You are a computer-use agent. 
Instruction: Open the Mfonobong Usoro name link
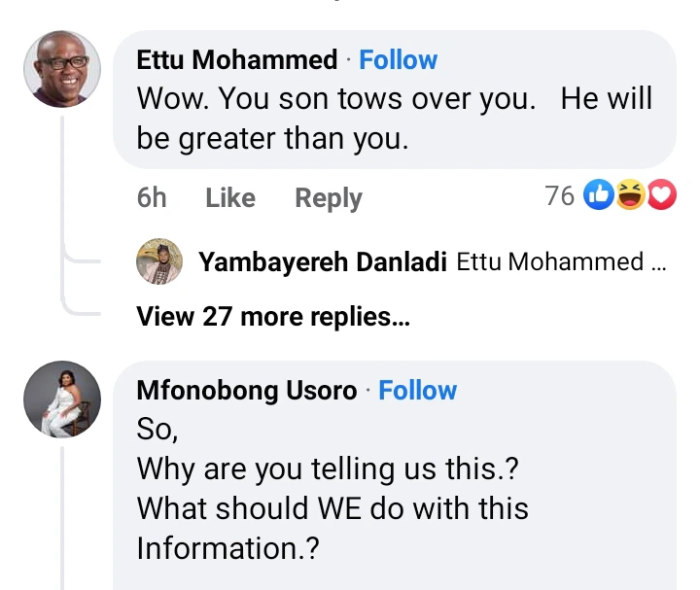[246, 391]
